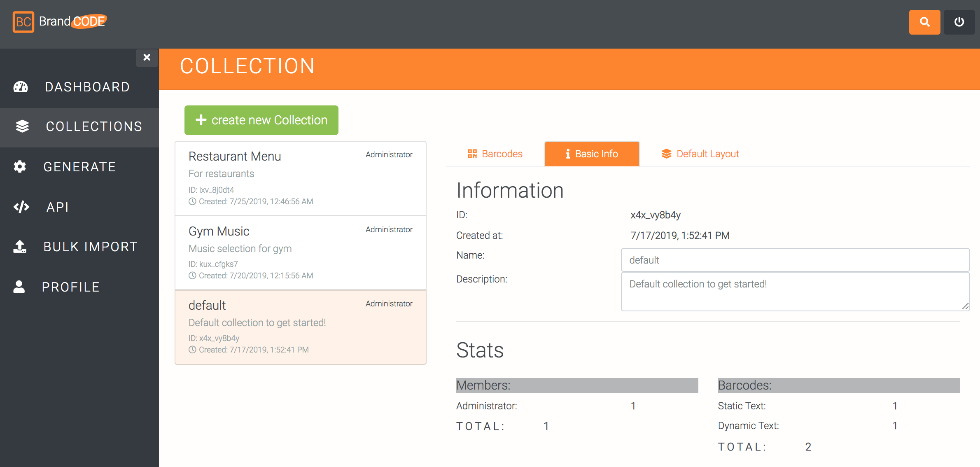This screenshot has width=980, height=467.
Task: Close the sidebar with X button
Action: [x=147, y=57]
